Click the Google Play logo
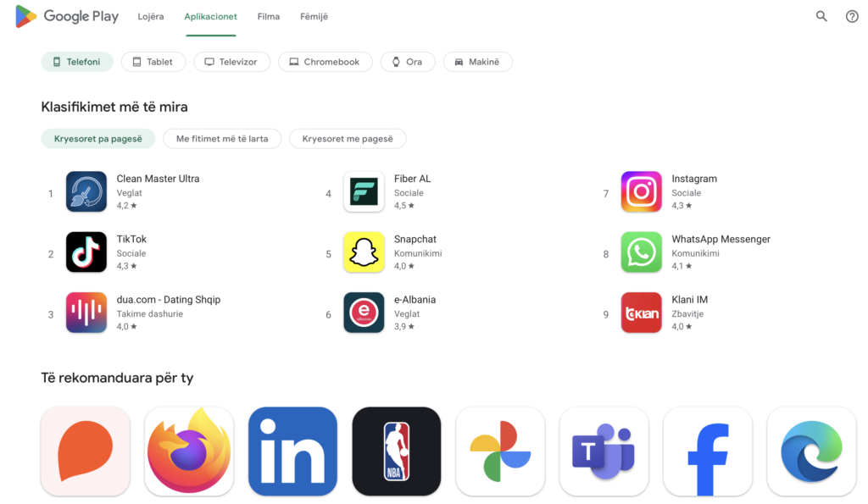Image resolution: width=868 pixels, height=504 pixels. point(67,16)
